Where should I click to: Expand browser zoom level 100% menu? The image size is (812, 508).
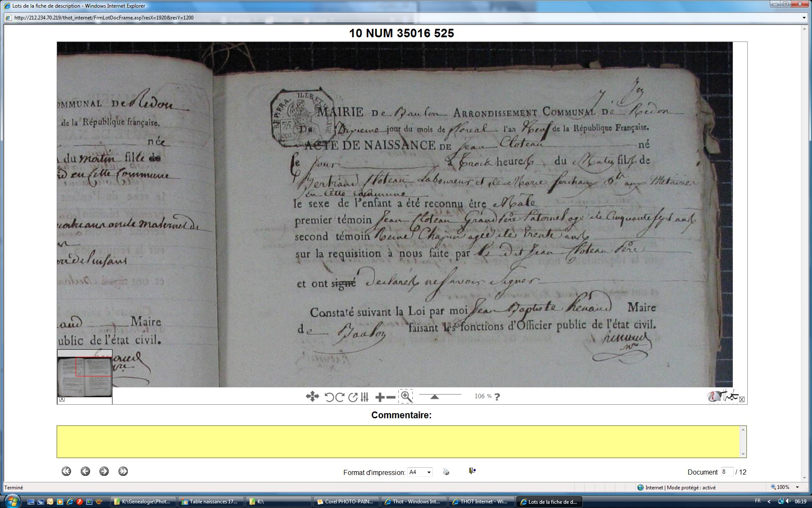coord(798,487)
